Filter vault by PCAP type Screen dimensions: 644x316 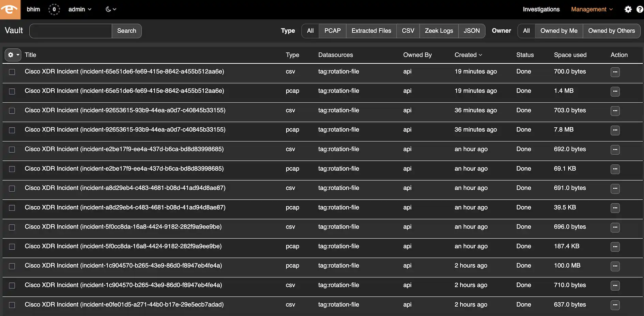click(x=333, y=31)
